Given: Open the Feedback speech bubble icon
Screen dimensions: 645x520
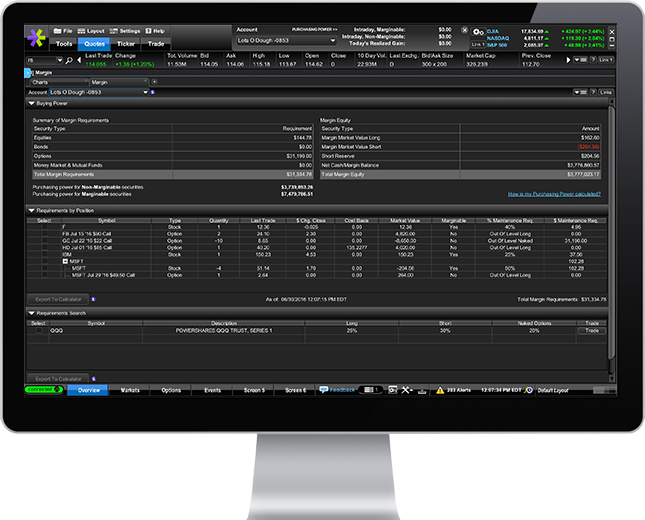Looking at the screenshot, I should pos(324,389).
